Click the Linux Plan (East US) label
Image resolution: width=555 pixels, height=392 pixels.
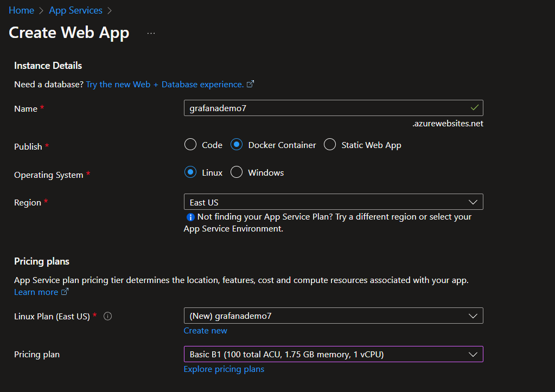(x=52, y=316)
